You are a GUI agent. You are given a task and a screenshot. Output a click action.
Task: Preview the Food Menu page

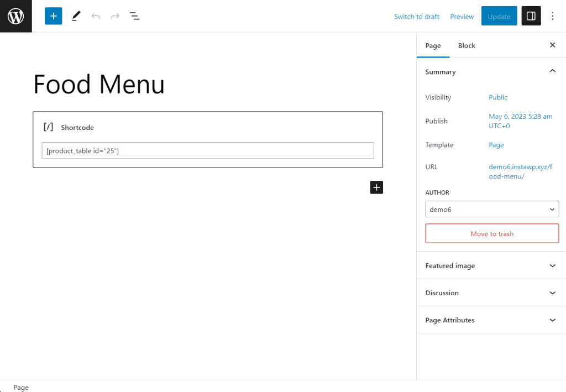point(462,17)
